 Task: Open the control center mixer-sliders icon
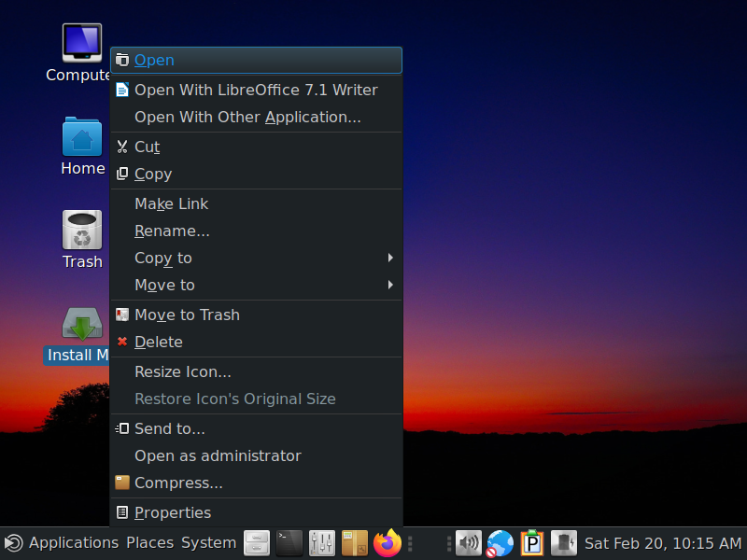click(322, 543)
